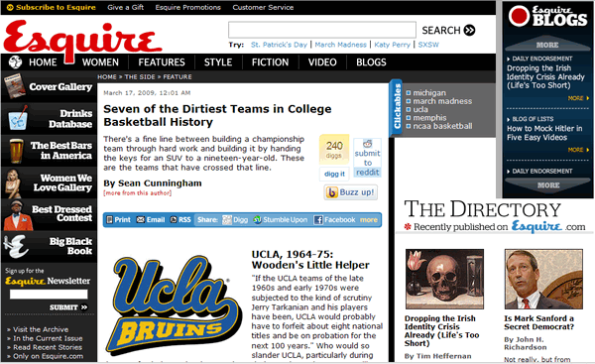This screenshot has height=364, width=595.
Task: Click SXSW search suggestion
Action: (x=428, y=45)
